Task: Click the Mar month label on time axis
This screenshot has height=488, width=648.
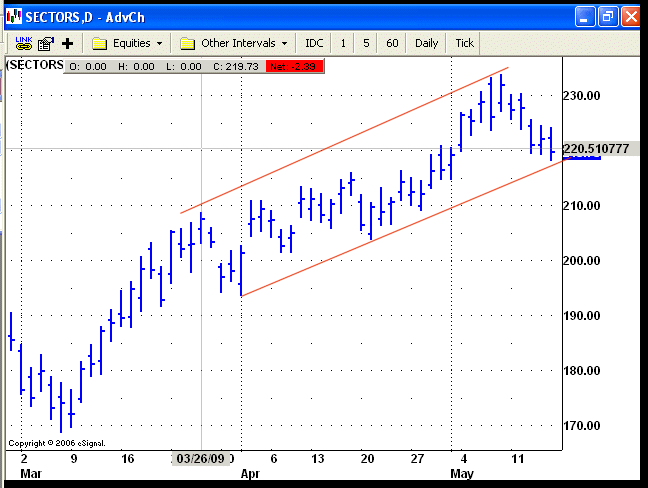Action: (x=31, y=474)
